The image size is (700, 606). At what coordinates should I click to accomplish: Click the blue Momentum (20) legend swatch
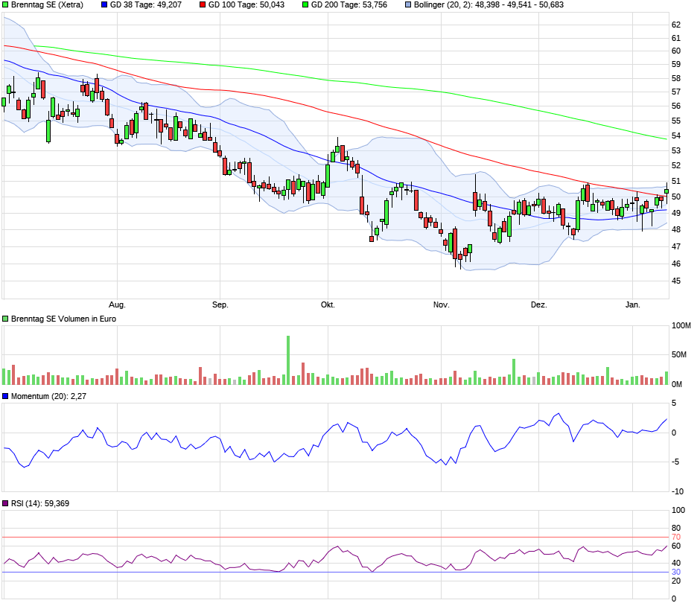coord(6,396)
